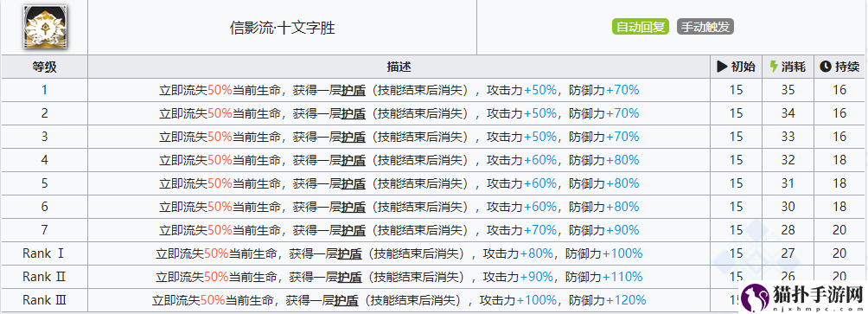Click +70% attack value in level 7 row

click(539, 230)
